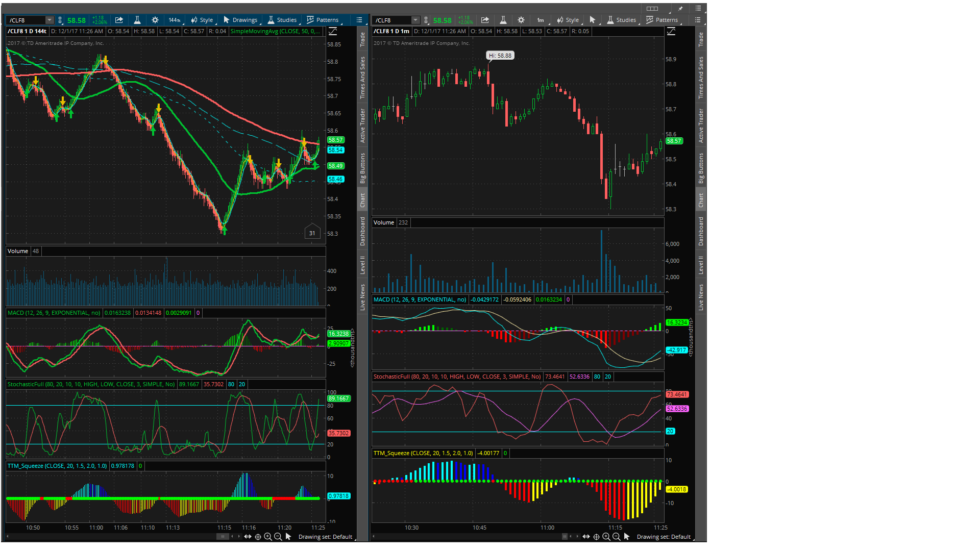980x551 pixels.
Task: Open the 144 tick timeframe selector
Action: (x=175, y=20)
